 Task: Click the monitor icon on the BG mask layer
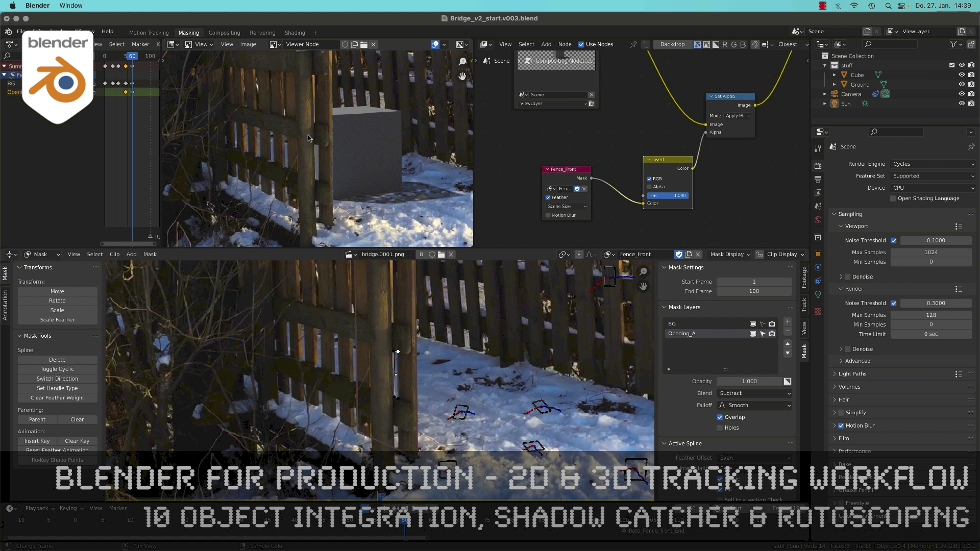click(x=752, y=323)
